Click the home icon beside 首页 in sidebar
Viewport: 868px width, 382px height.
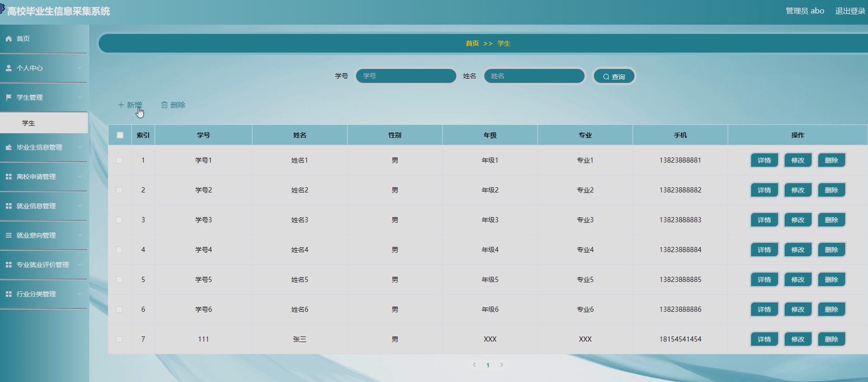pyautogui.click(x=9, y=38)
